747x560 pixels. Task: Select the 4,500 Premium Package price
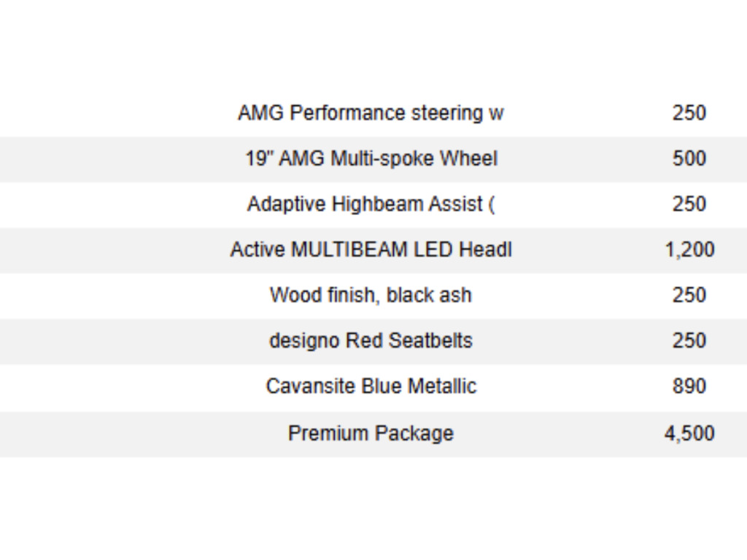click(x=689, y=434)
